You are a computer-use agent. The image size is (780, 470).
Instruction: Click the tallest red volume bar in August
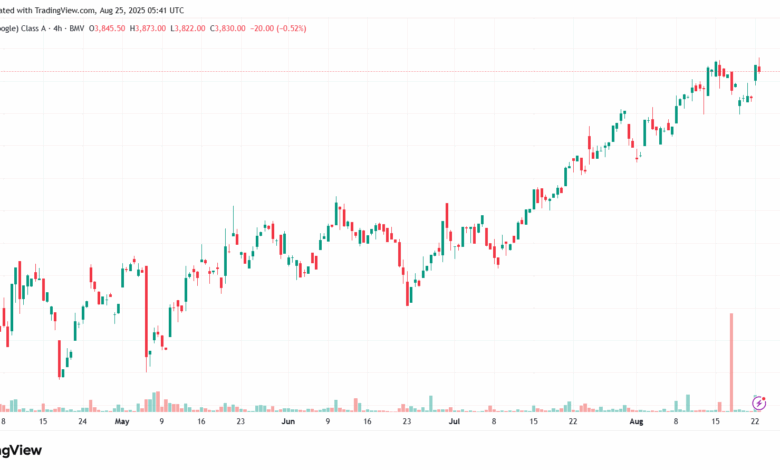(731, 362)
